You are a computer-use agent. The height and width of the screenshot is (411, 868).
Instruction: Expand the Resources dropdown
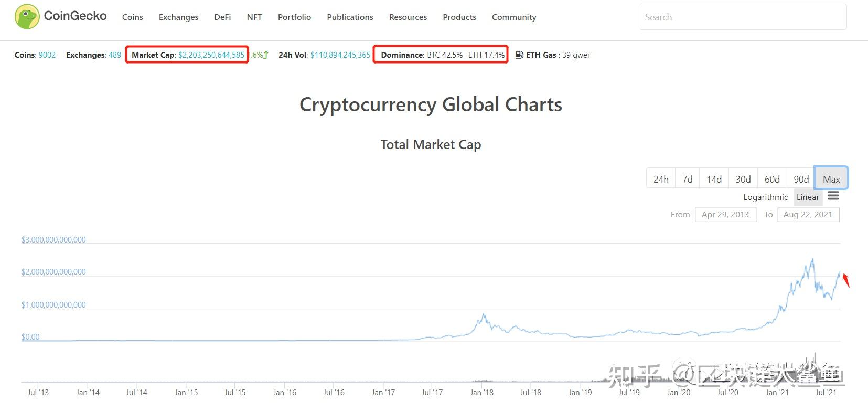(408, 17)
